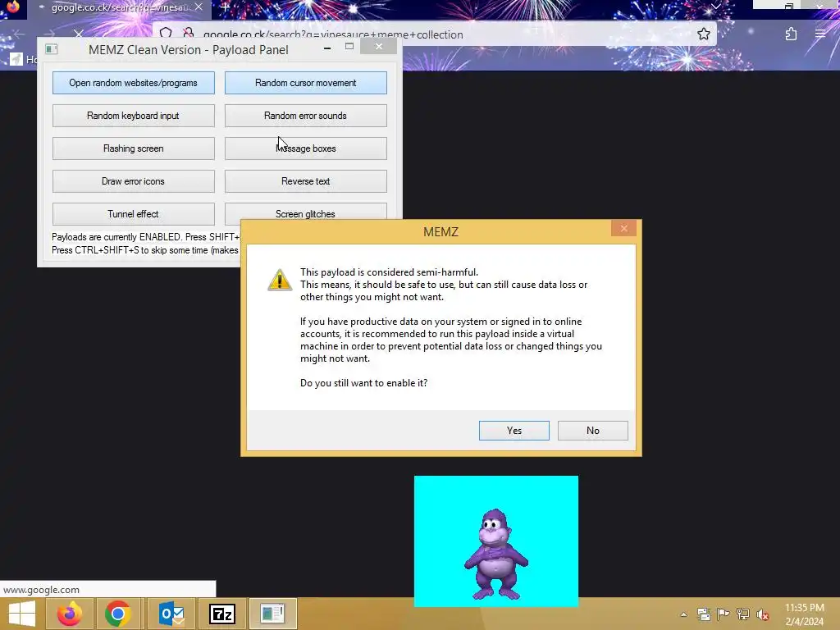Open Chrome from the taskbar
The height and width of the screenshot is (630, 840).
[118, 614]
